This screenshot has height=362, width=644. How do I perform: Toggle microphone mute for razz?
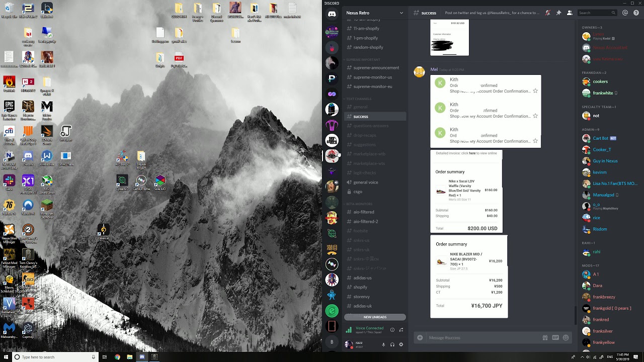click(383, 344)
